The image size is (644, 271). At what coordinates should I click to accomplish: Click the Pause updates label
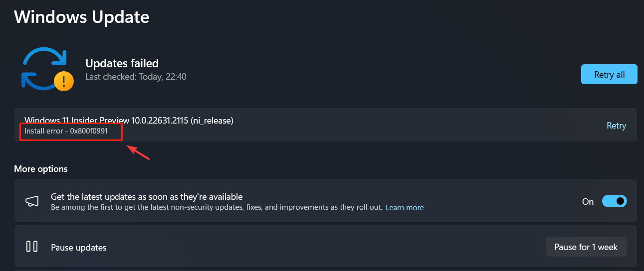click(79, 248)
